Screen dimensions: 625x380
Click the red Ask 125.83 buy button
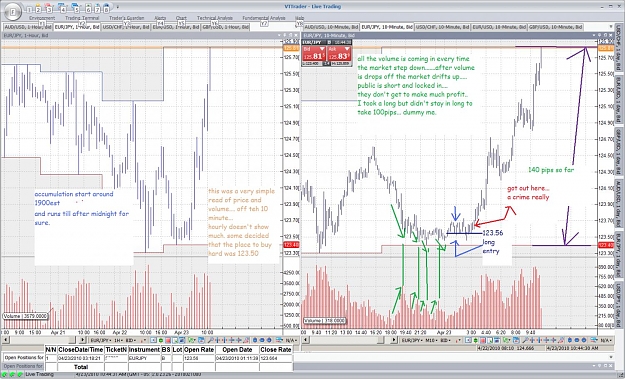point(339,53)
